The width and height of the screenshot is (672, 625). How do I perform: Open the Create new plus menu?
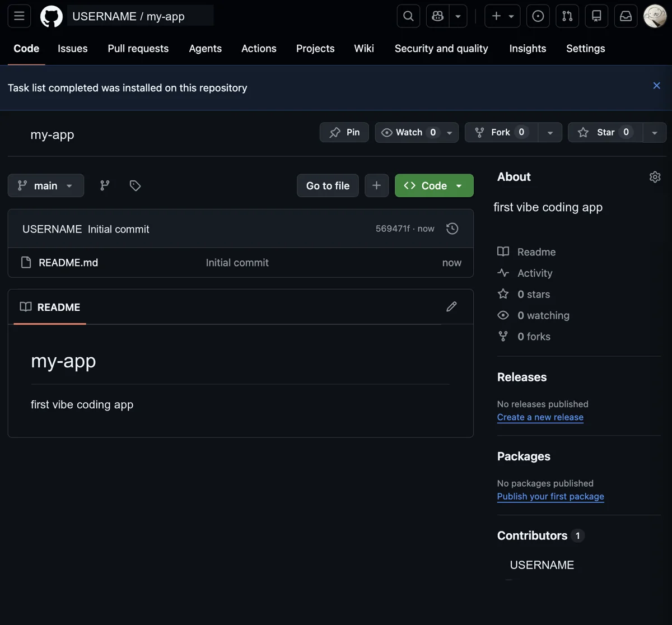(x=502, y=16)
